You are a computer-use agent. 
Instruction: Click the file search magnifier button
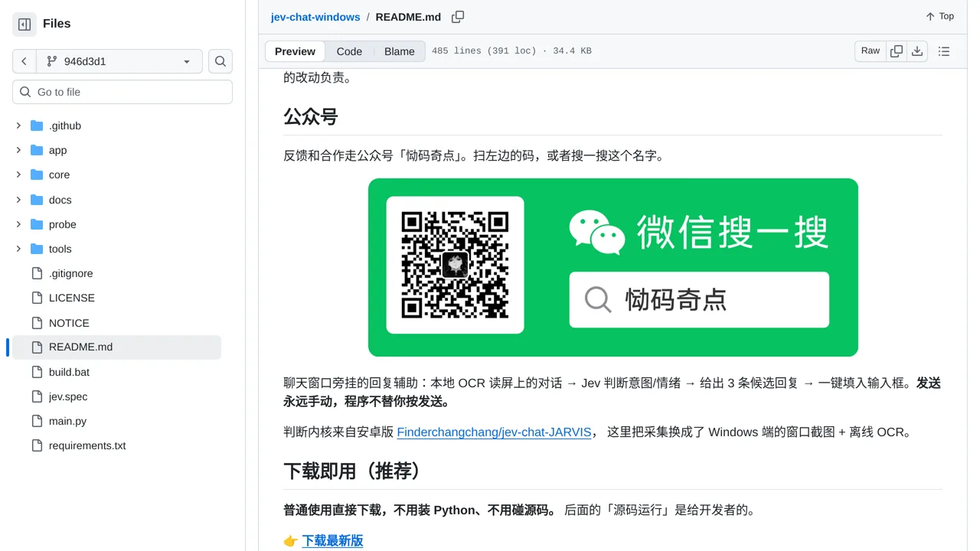coord(220,61)
